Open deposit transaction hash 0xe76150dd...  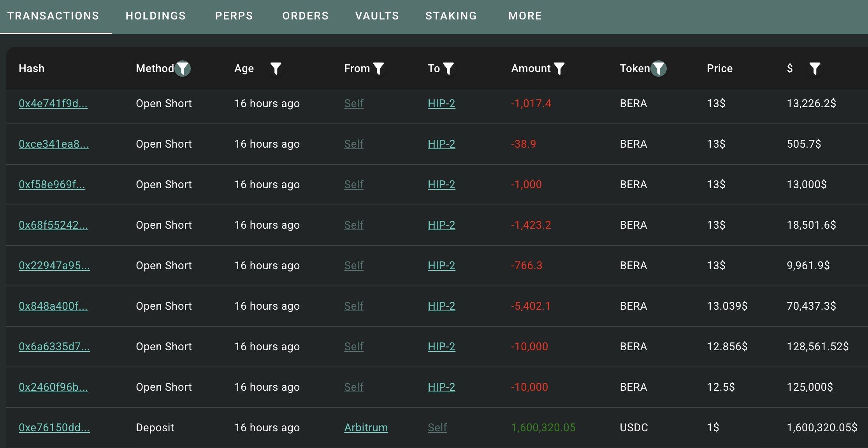(x=54, y=428)
